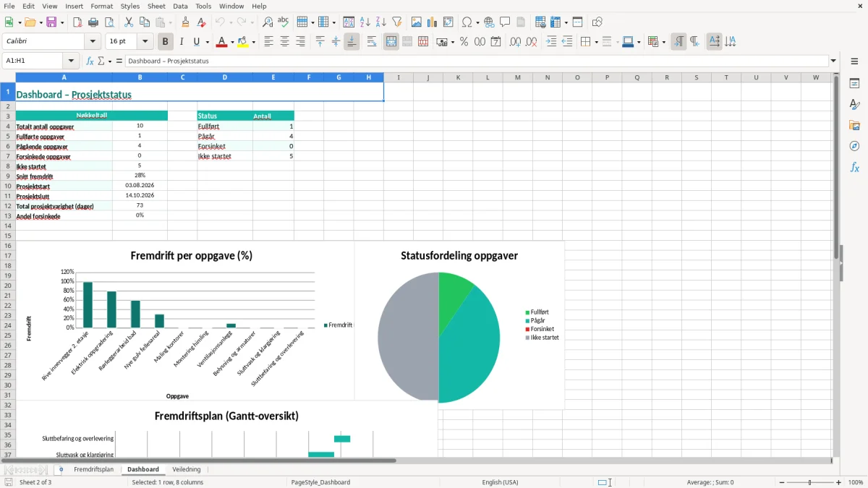868x488 pixels.
Task: Click the Insert Comment speech bubble
Action: coord(505,22)
